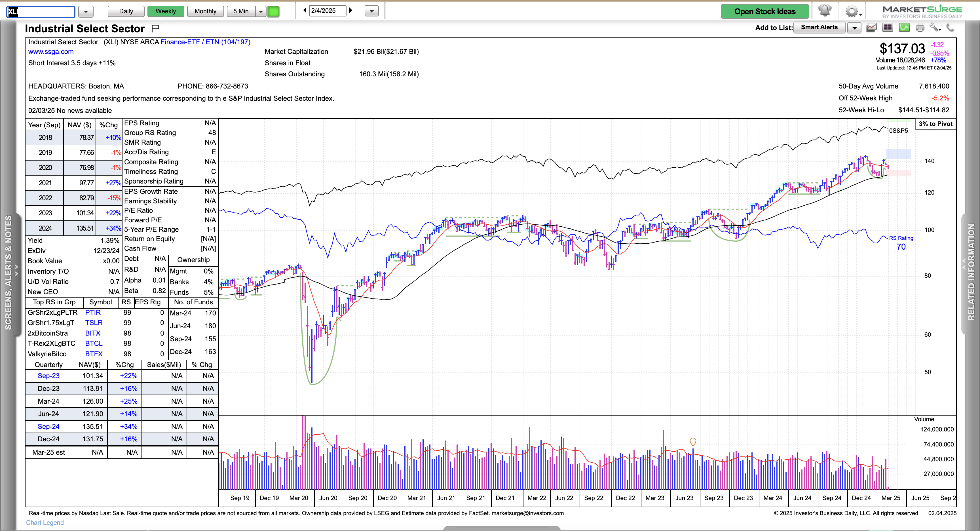Image resolution: width=980 pixels, height=531 pixels.
Task: Click the alerts bell icon
Action: point(824,11)
